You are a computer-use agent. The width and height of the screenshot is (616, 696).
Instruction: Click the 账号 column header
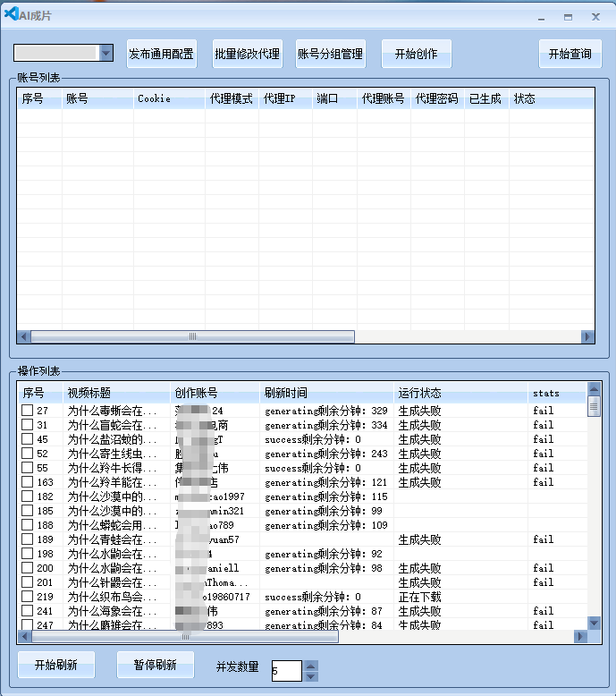(97, 98)
